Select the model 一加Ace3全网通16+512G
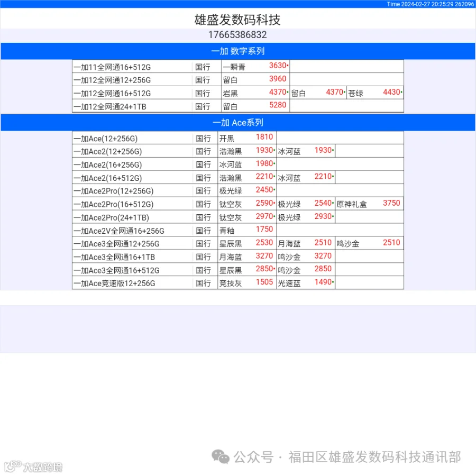Image resolution: width=476 pixels, height=476 pixels. click(116, 271)
